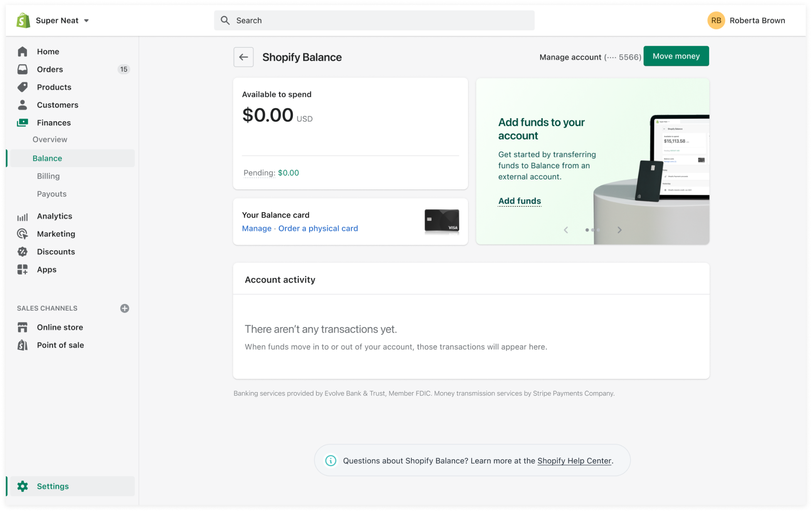Switch to the Payouts section

[52, 194]
